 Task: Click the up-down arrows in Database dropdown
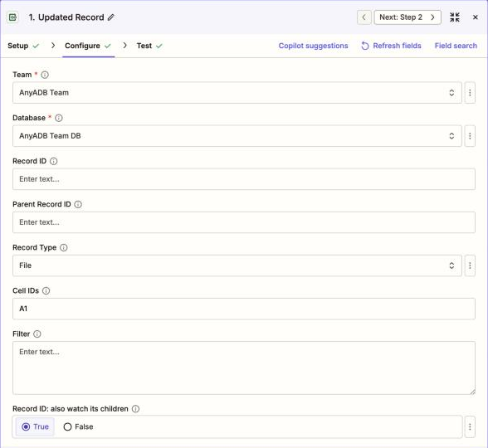tap(451, 136)
